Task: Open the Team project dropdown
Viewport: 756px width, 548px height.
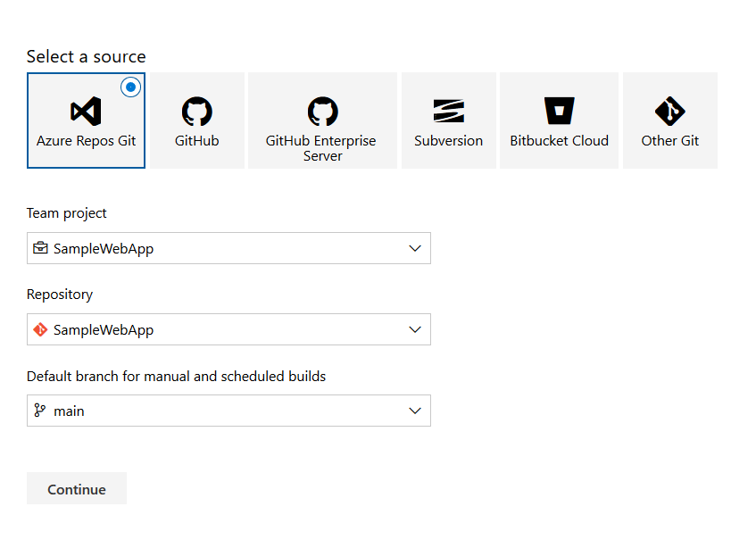Action: 228,248
